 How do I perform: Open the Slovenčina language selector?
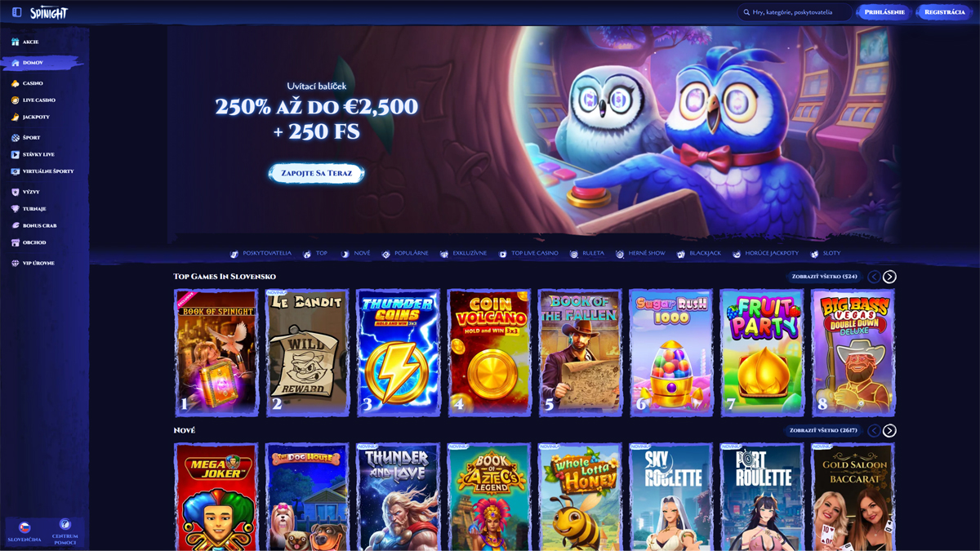tap(24, 531)
